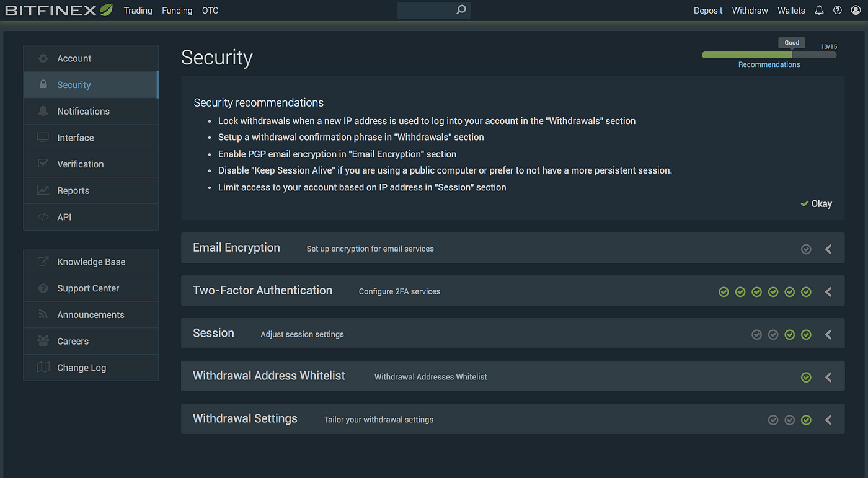Open the Funding menu
868x478 pixels.
tap(177, 11)
